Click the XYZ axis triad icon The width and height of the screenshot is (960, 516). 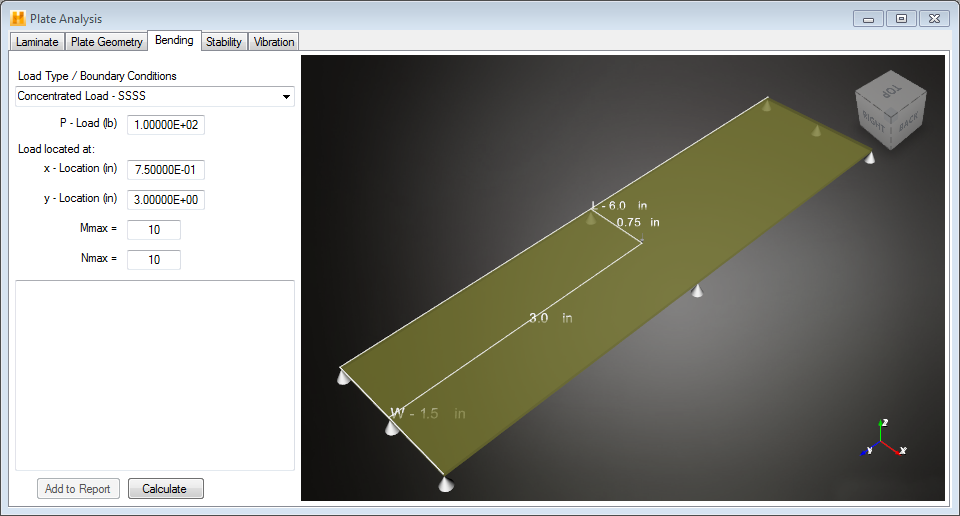(883, 439)
